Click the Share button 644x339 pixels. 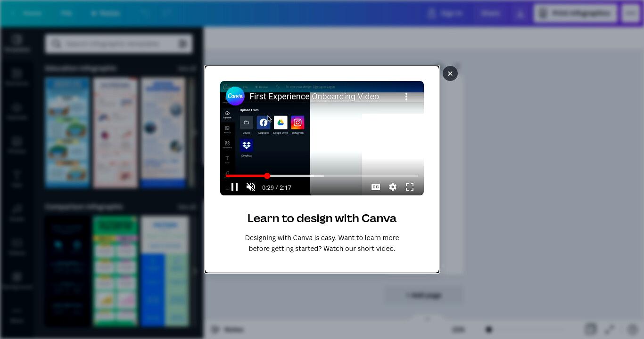point(490,13)
